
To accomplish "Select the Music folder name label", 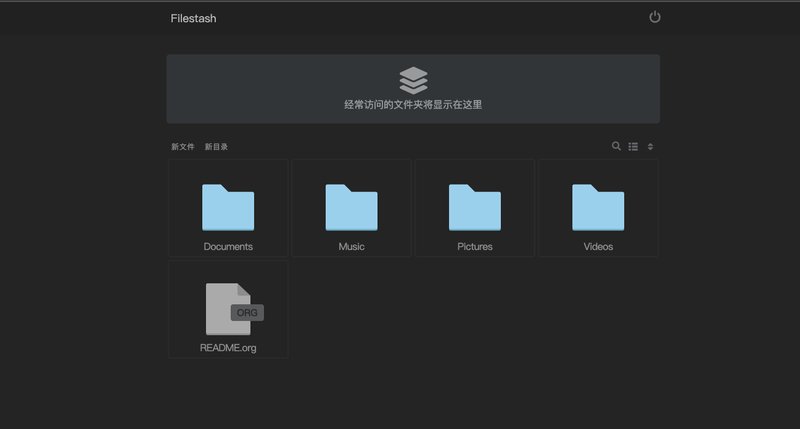I will click(351, 246).
